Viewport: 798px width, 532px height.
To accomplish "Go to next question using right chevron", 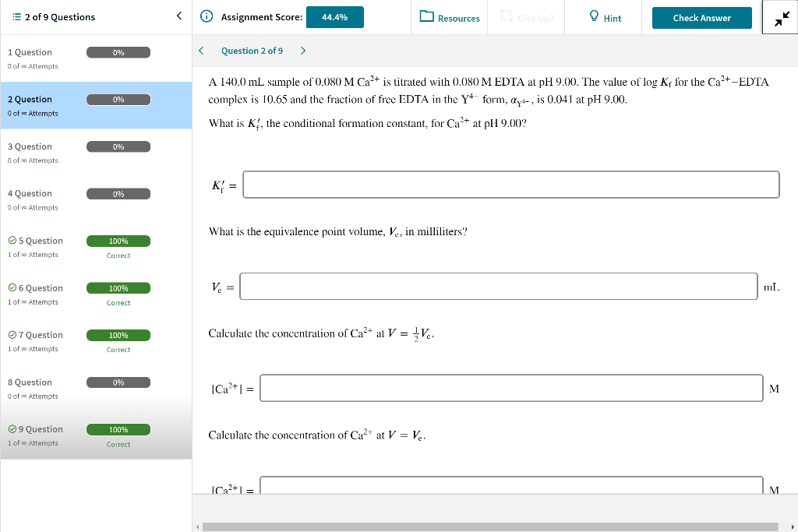I will click(303, 48).
